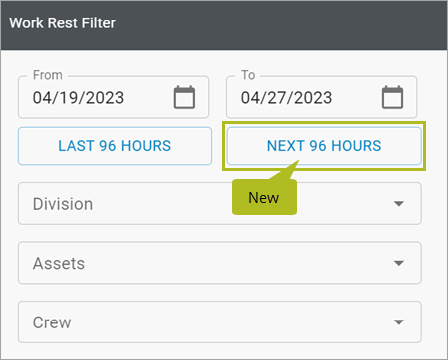The image size is (448, 360).
Task: Open the Assets dropdown field
Action: coord(220,263)
